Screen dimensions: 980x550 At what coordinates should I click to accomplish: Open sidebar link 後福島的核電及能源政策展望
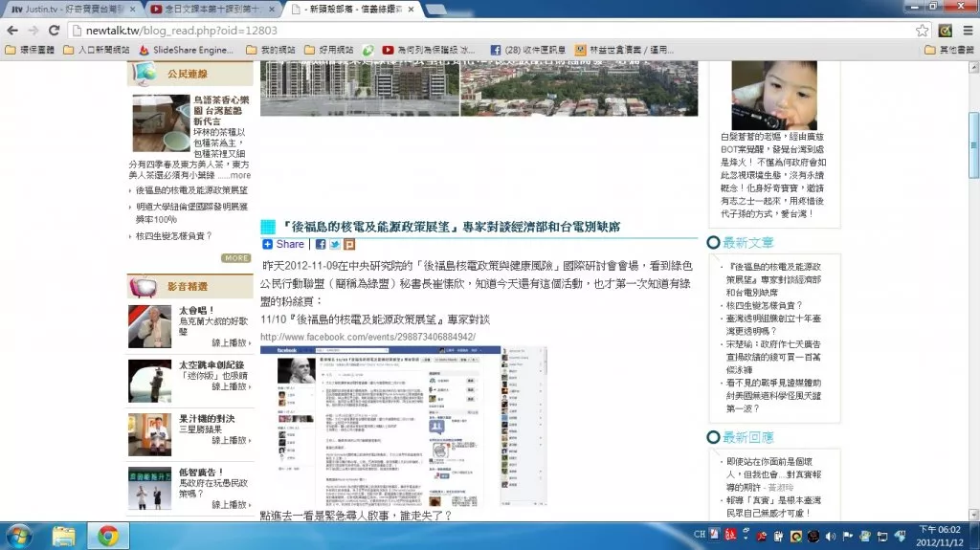click(191, 190)
